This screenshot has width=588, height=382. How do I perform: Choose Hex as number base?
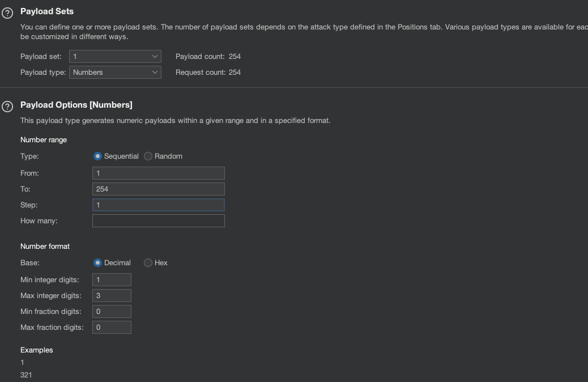point(148,263)
